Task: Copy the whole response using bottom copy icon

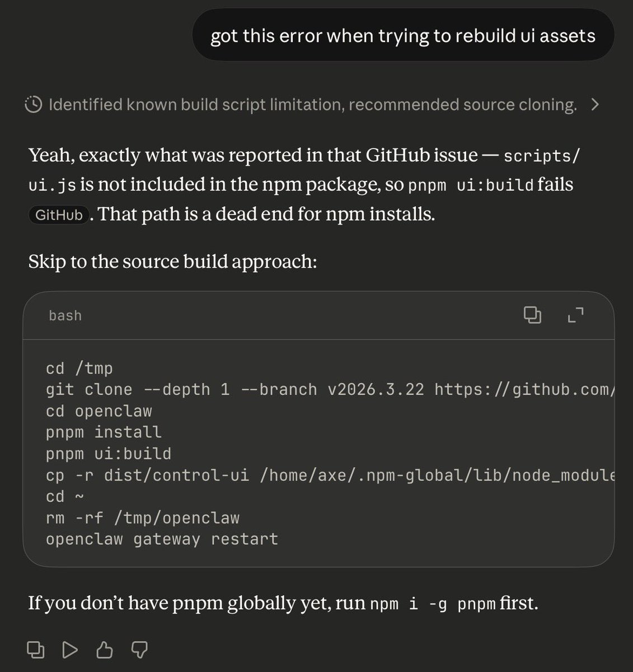Action: coord(36,650)
